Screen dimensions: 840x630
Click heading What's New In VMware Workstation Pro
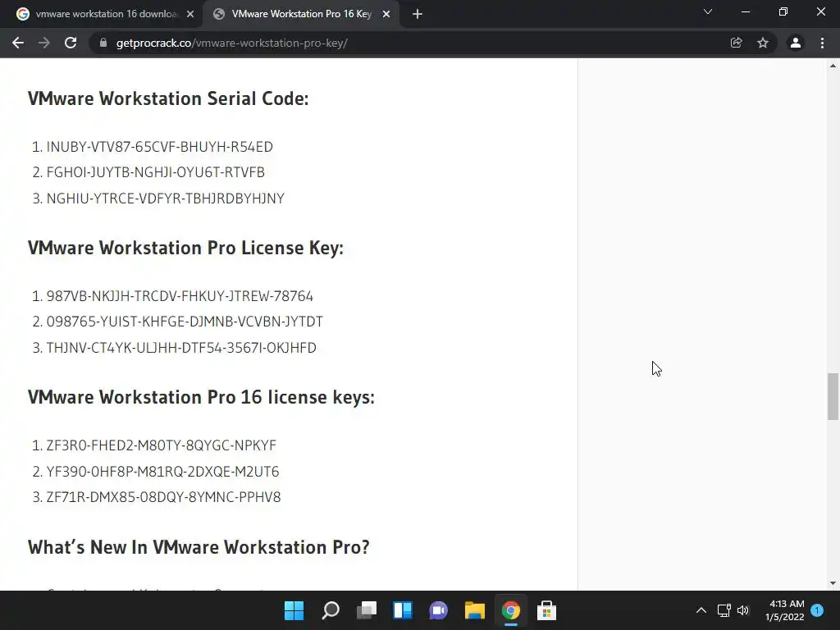click(199, 547)
